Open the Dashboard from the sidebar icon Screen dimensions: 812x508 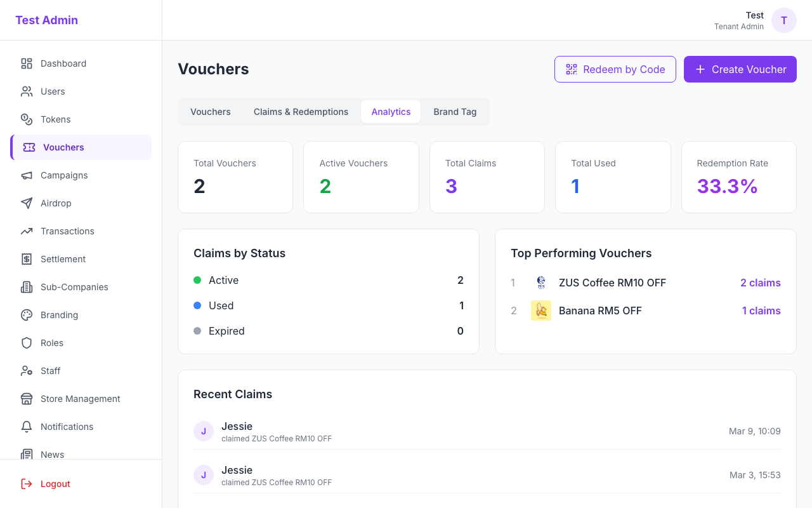(x=26, y=63)
